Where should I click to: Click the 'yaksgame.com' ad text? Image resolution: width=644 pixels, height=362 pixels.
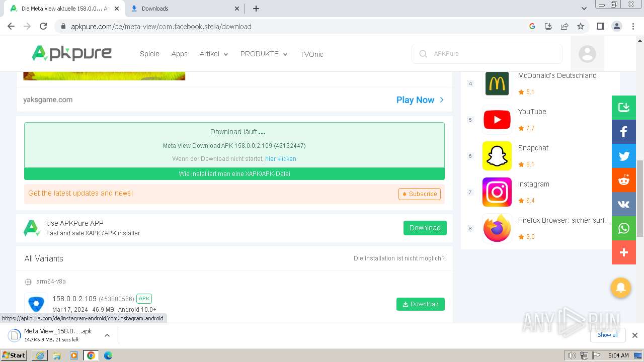[x=48, y=100]
